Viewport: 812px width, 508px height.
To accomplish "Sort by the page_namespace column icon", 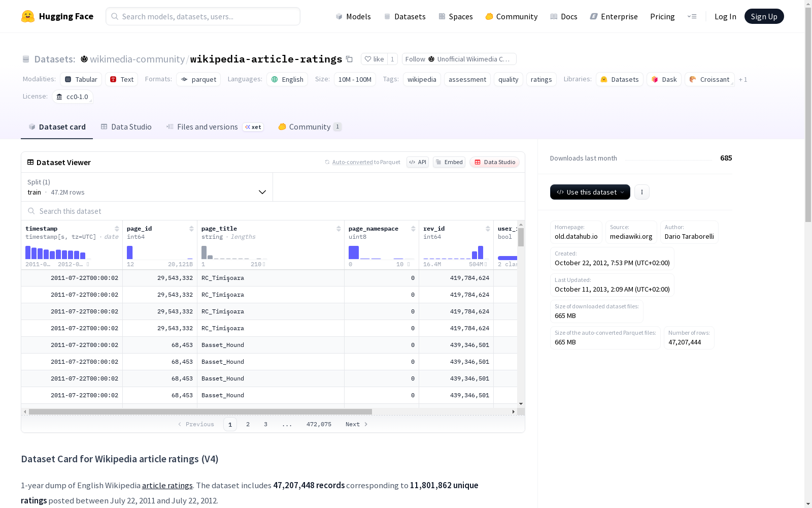I will 413,229.
